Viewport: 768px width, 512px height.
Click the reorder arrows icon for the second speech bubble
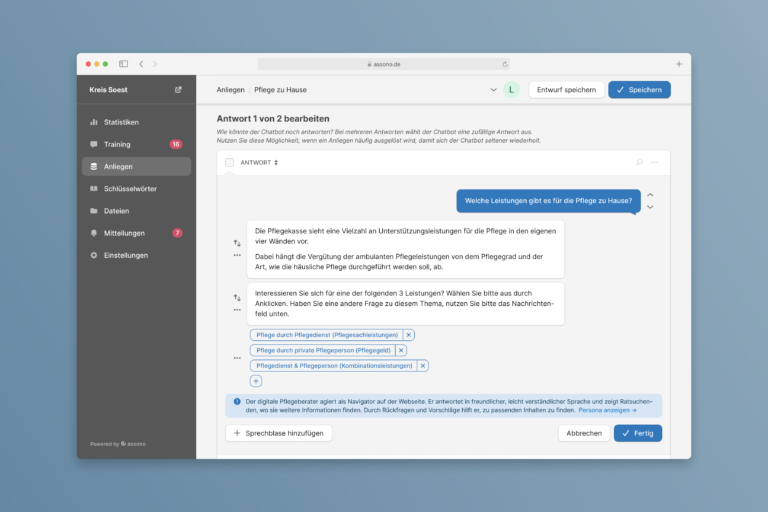click(x=237, y=297)
